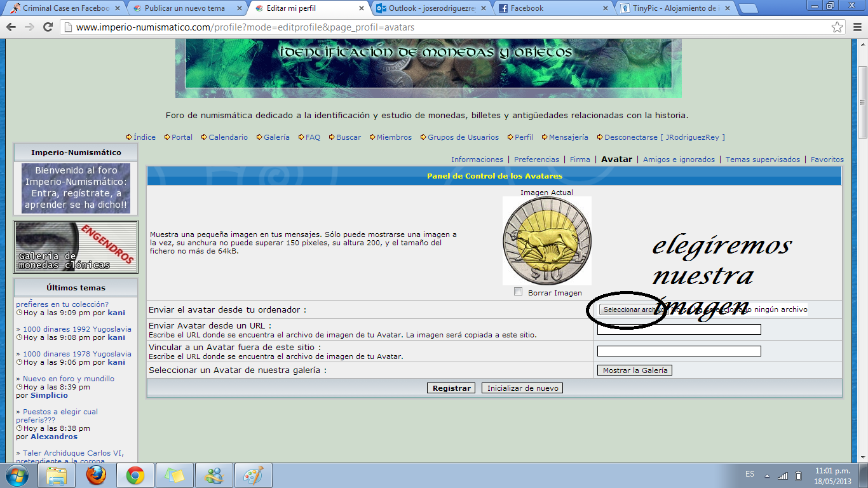Screen dimensions: 868x488
Task: Open the topic Nuevo en foro y mundillo
Action: [x=69, y=379]
